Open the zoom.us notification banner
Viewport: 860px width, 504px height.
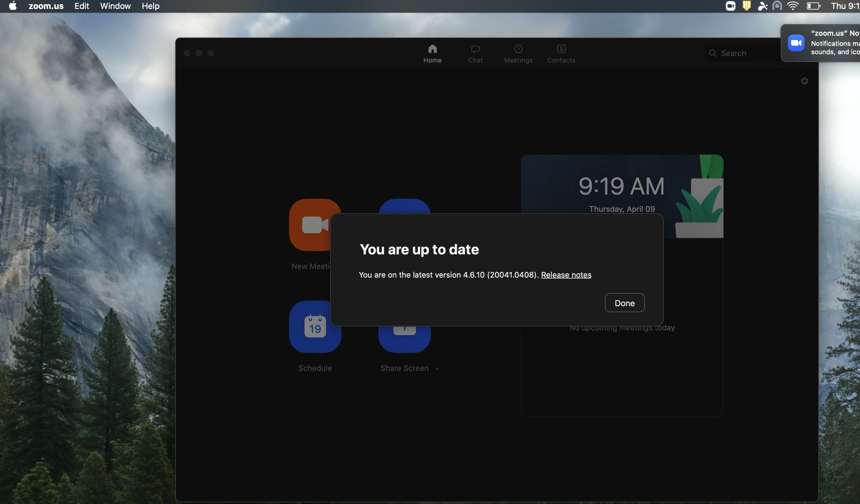(x=820, y=43)
